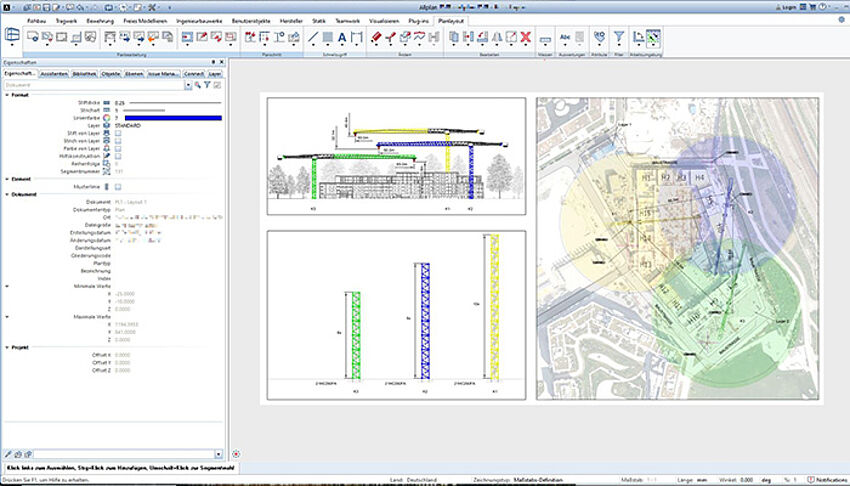Toggle the Stift von Layer checkbox
Viewport: 850px width, 486px height.
coord(118,132)
